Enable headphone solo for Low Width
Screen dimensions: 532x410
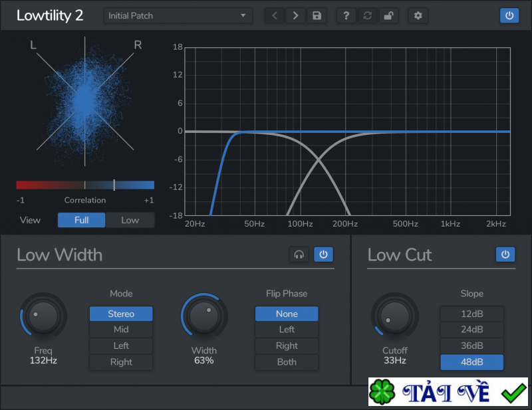(299, 255)
